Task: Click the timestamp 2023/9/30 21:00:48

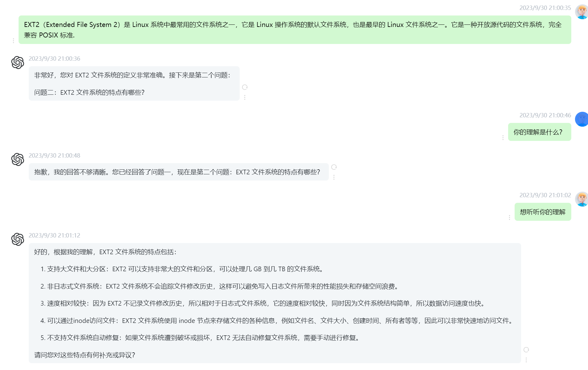Action: pos(54,156)
